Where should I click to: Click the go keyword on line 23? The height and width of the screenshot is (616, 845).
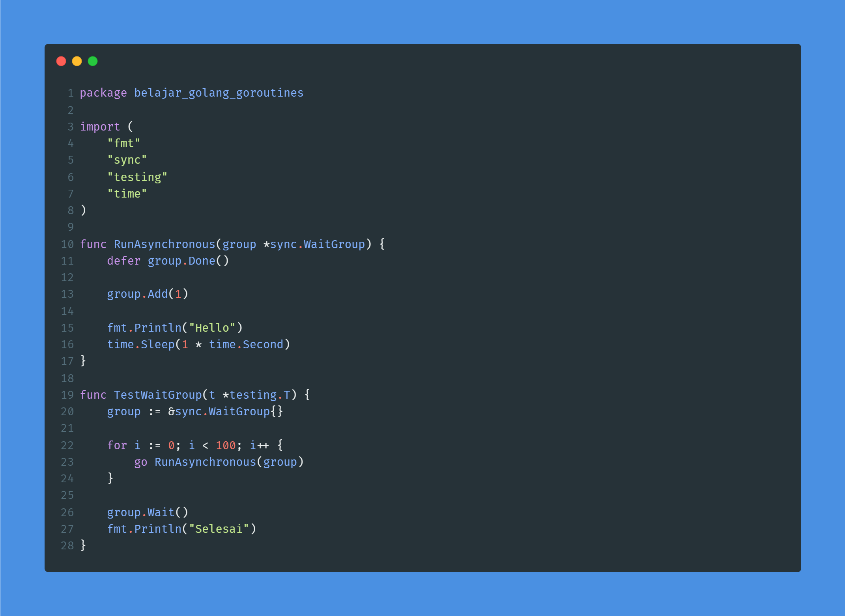pos(141,462)
